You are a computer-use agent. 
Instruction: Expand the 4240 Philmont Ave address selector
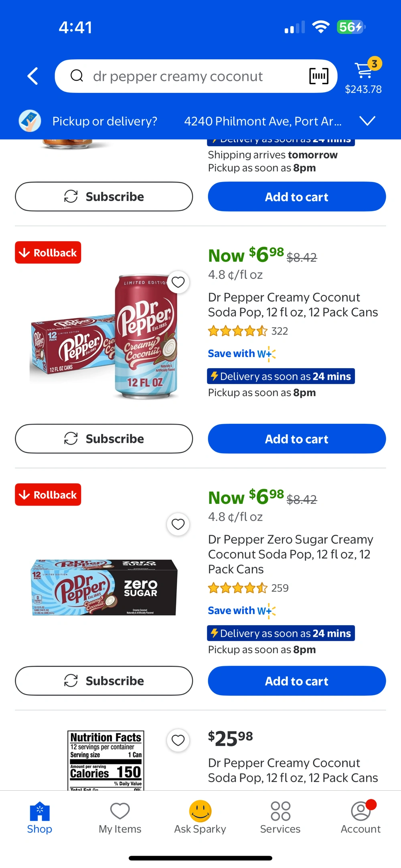(x=263, y=121)
